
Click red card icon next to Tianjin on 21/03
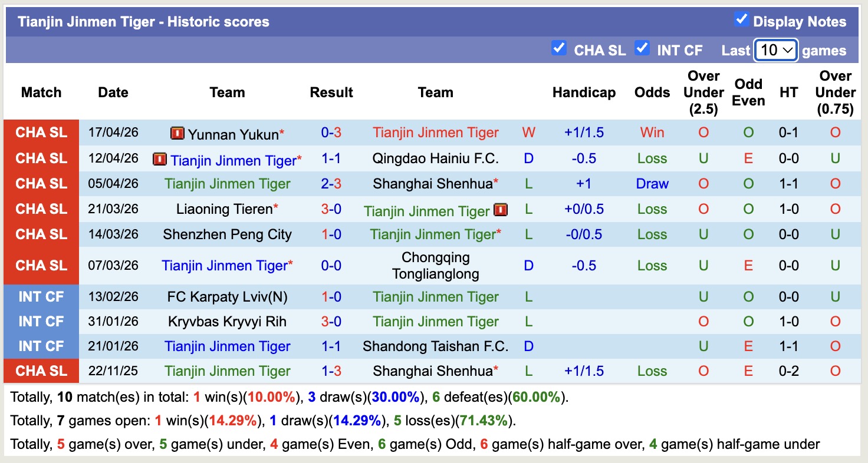click(x=500, y=209)
